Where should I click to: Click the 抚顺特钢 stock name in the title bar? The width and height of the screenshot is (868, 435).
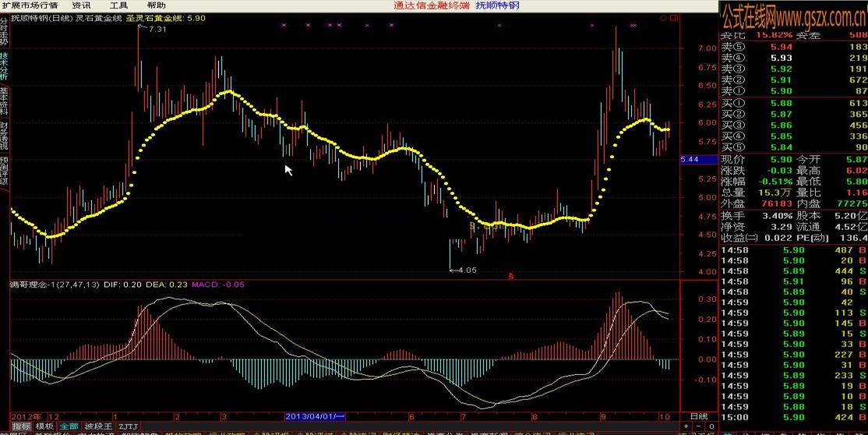pyautogui.click(x=498, y=5)
